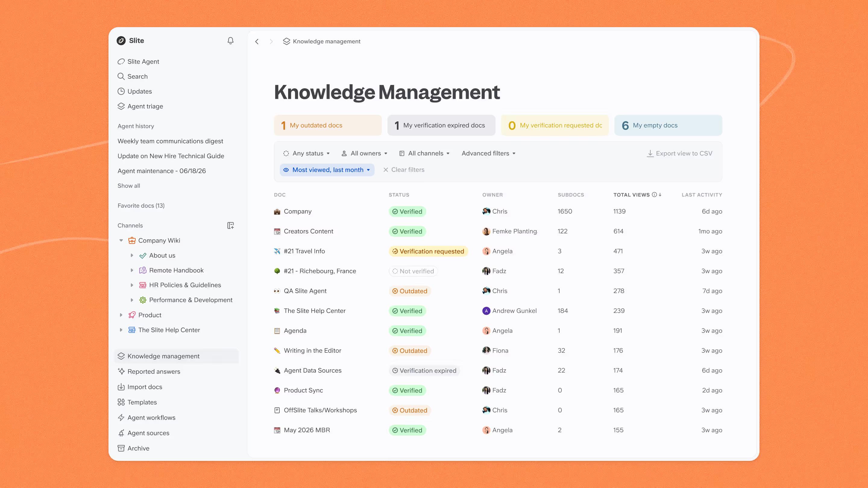Toggle the Total Views sort arrow

[x=660, y=195]
